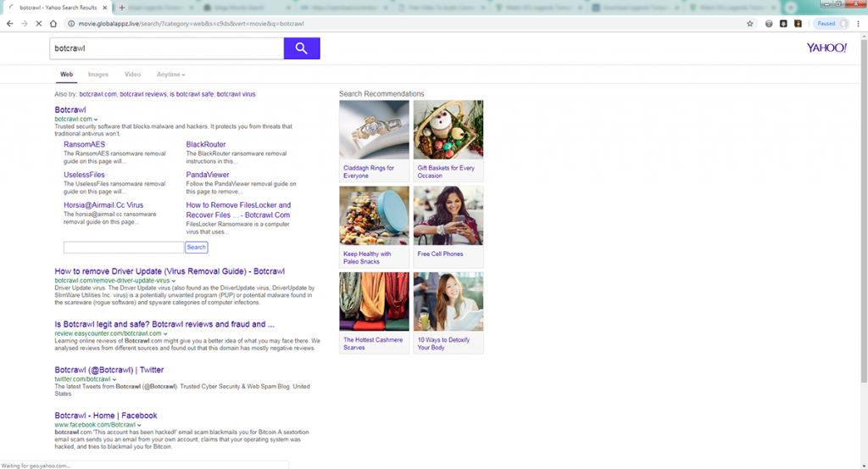Open Botcrawl (@Botcrawl) Twitter result
868x469 pixels.
(x=109, y=370)
